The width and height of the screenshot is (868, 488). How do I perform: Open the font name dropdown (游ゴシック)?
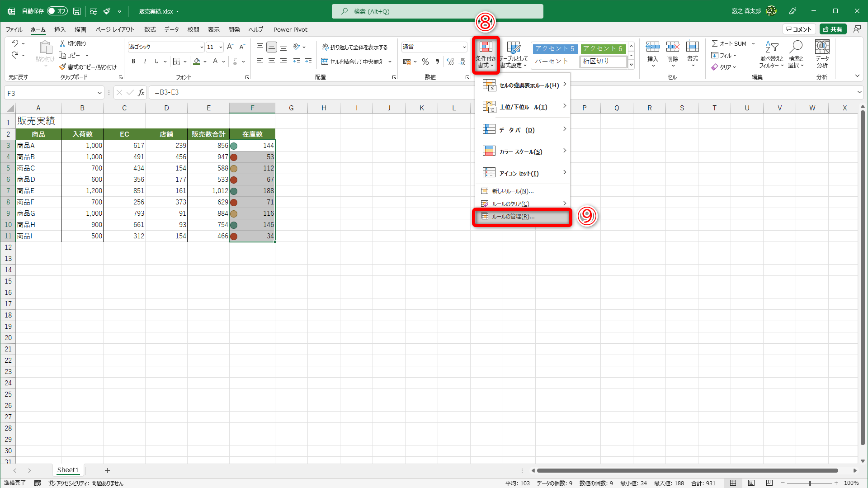click(202, 47)
